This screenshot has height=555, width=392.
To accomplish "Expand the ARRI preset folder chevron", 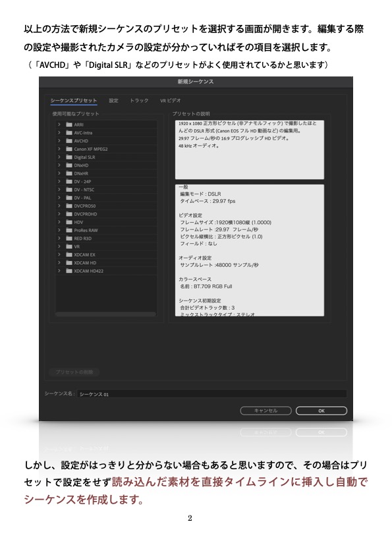I will [x=59, y=125].
